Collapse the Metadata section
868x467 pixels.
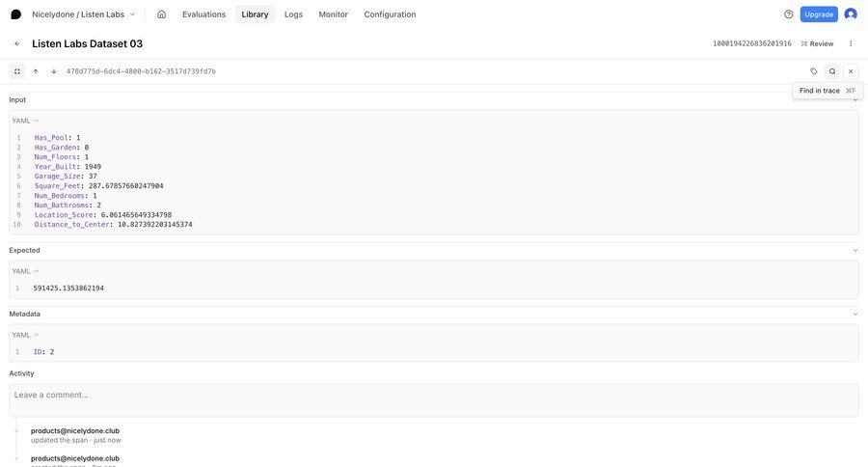click(x=855, y=315)
